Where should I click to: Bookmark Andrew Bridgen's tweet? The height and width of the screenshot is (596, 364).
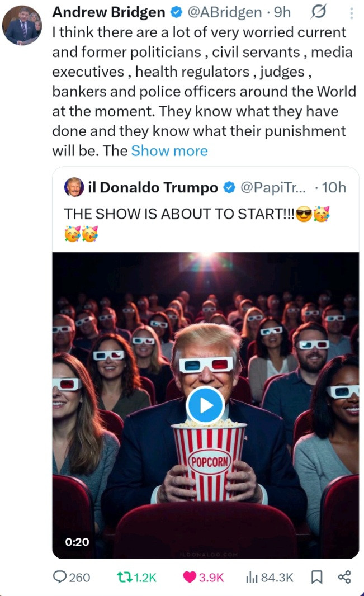pyautogui.click(x=316, y=577)
